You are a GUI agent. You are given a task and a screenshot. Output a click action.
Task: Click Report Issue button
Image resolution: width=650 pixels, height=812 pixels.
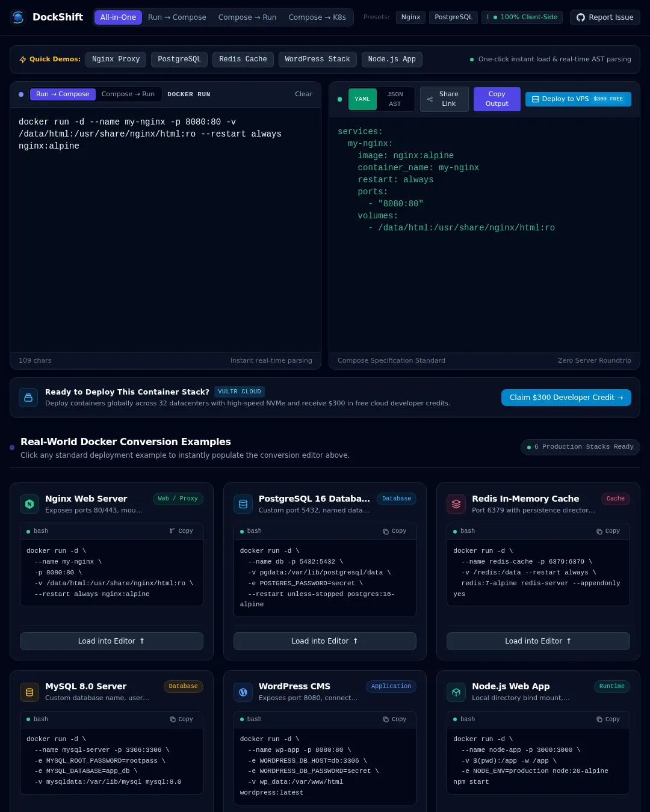pos(605,17)
